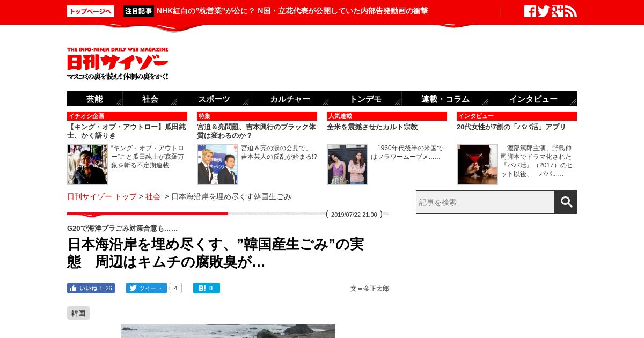Open 宮迫＆亮問題 吉本興行 article title
The height and width of the screenshot is (338, 644).
tap(257, 131)
